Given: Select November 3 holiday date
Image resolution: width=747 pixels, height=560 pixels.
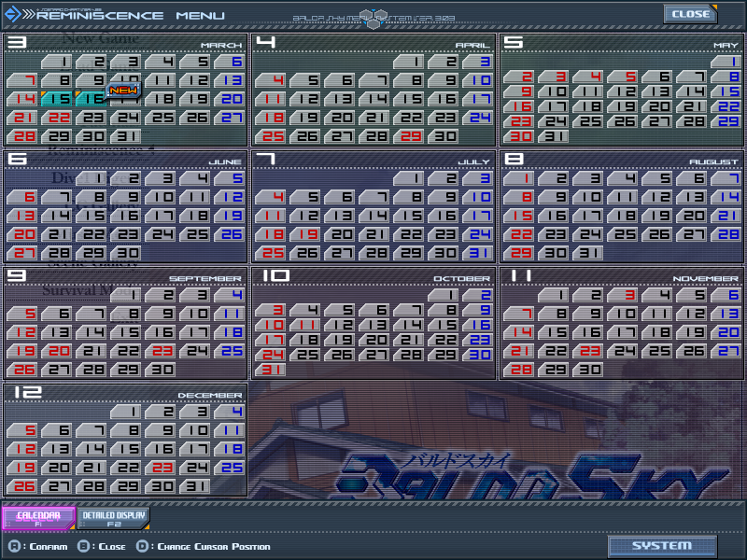Looking at the screenshot, I should (622, 295).
